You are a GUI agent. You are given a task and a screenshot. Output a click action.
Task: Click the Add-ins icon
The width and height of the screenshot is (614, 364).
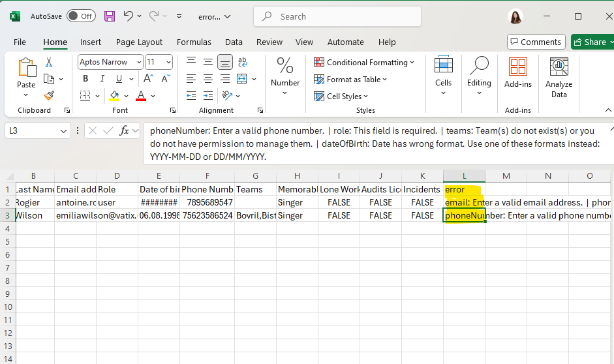coord(517,72)
